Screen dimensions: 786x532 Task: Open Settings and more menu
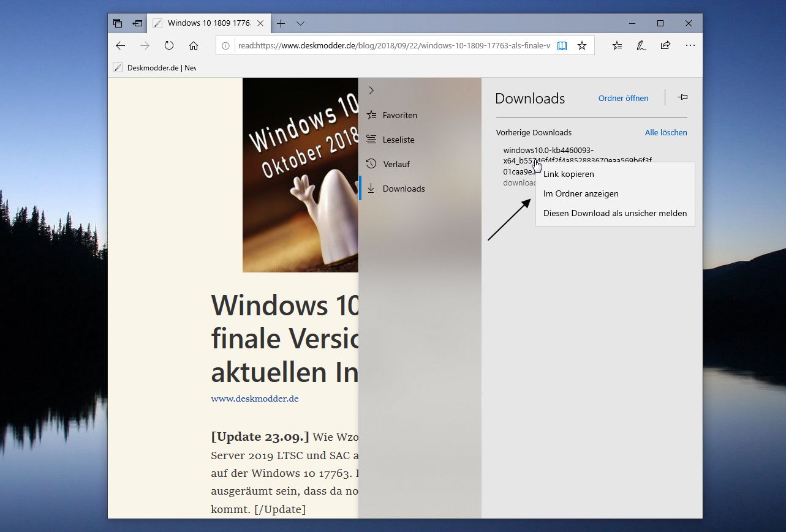[x=690, y=45]
